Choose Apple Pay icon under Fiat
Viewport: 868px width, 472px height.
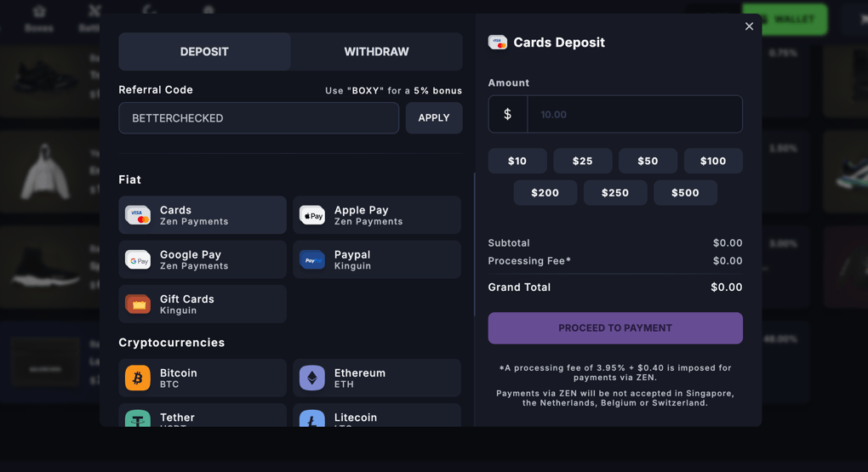pos(312,215)
